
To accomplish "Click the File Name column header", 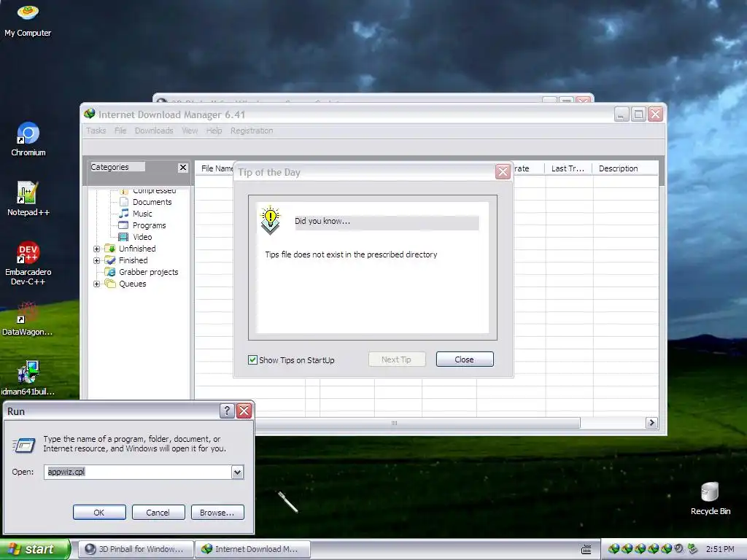I will [215, 168].
